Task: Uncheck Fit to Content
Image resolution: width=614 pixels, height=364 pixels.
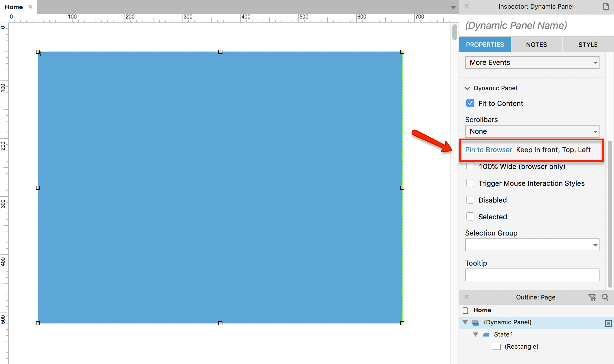Action: tap(470, 103)
